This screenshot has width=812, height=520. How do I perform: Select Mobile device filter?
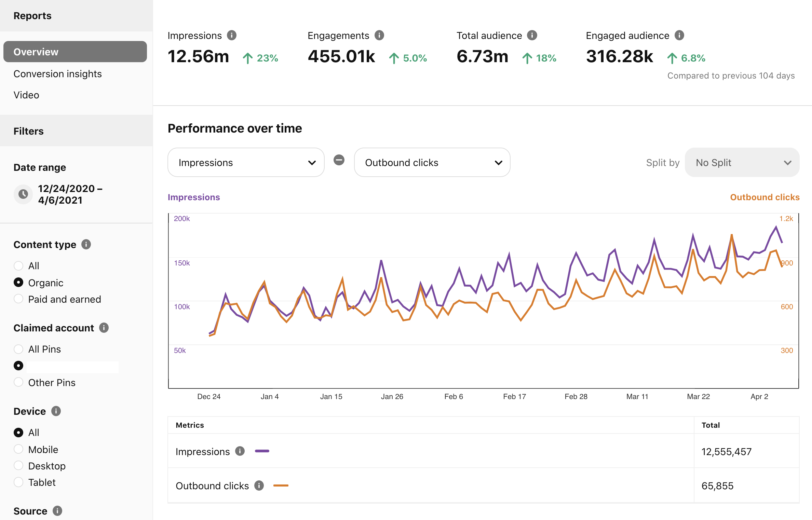pos(18,449)
